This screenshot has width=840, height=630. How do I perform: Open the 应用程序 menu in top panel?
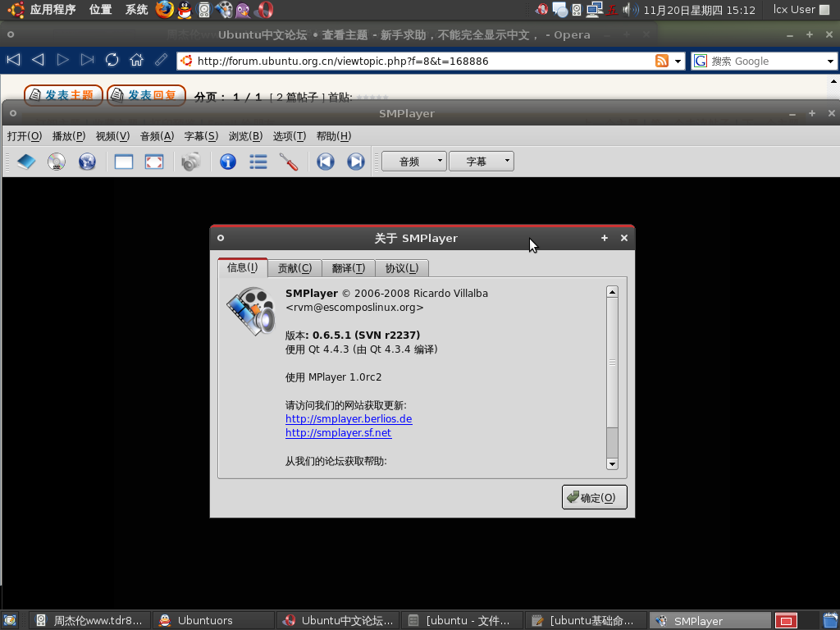(53, 10)
